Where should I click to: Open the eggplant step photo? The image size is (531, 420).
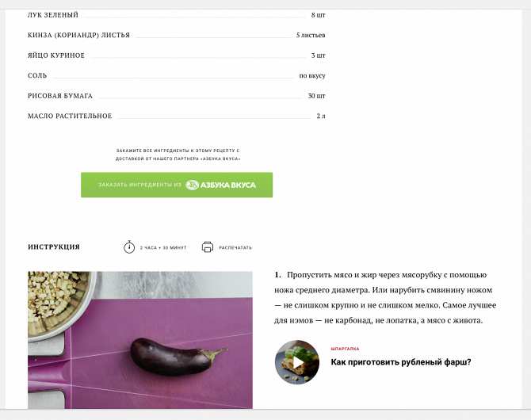click(x=140, y=340)
